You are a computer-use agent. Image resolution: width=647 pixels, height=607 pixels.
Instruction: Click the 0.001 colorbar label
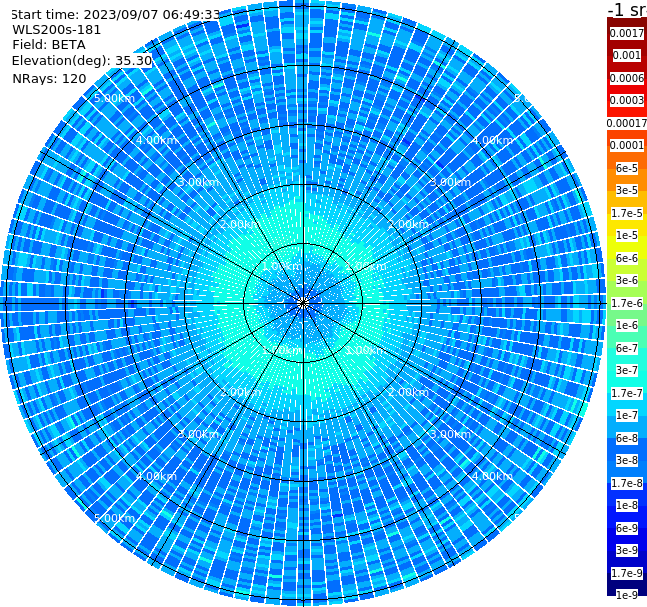point(627,55)
